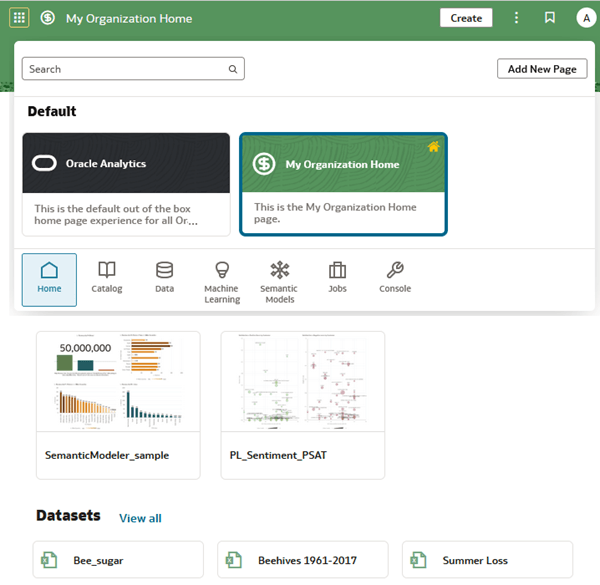
Task: Open the SemanticModeler_sample workbook thumbnail
Action: tap(118, 381)
